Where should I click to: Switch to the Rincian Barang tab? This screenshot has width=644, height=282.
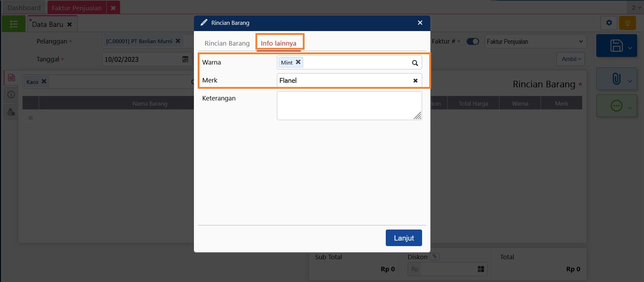pyautogui.click(x=227, y=43)
